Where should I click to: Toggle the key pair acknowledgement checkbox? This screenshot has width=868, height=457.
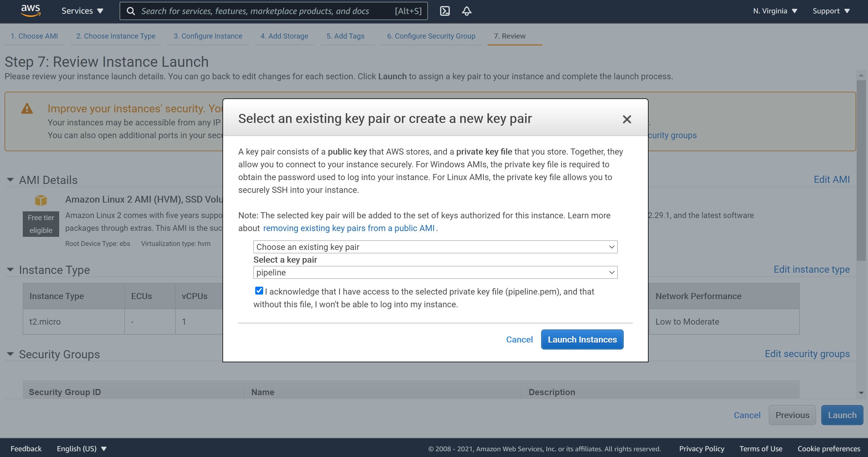tap(258, 291)
